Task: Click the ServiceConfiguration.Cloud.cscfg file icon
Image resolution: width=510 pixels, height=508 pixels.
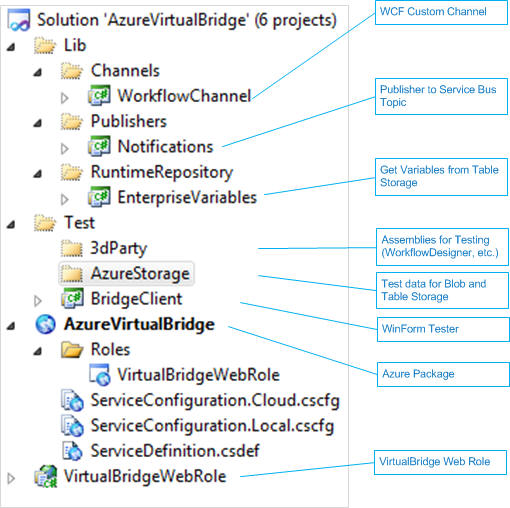Action: (72, 400)
